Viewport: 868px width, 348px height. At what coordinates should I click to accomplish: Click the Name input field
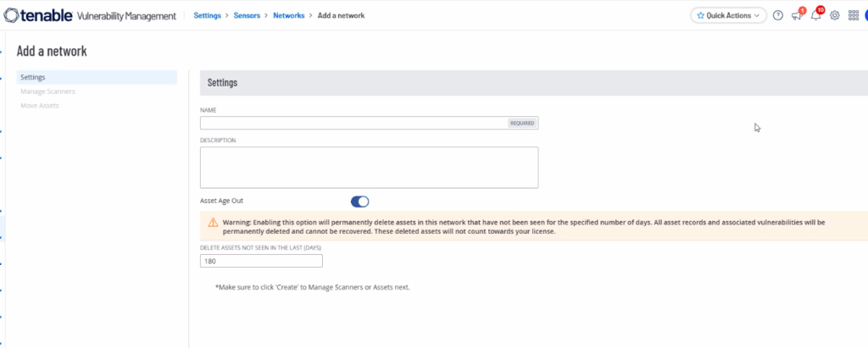click(x=353, y=123)
